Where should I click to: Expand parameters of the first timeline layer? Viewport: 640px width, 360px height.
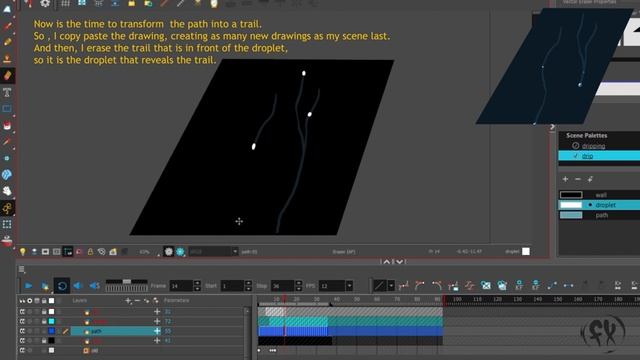tap(157, 312)
